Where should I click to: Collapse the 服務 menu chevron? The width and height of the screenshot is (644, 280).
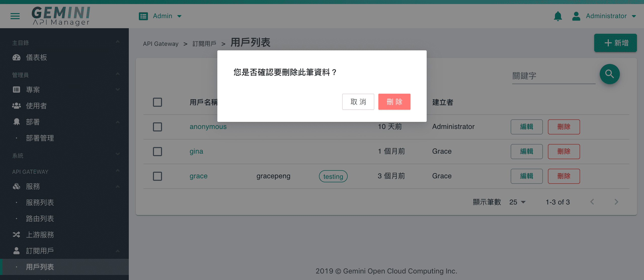tap(117, 186)
